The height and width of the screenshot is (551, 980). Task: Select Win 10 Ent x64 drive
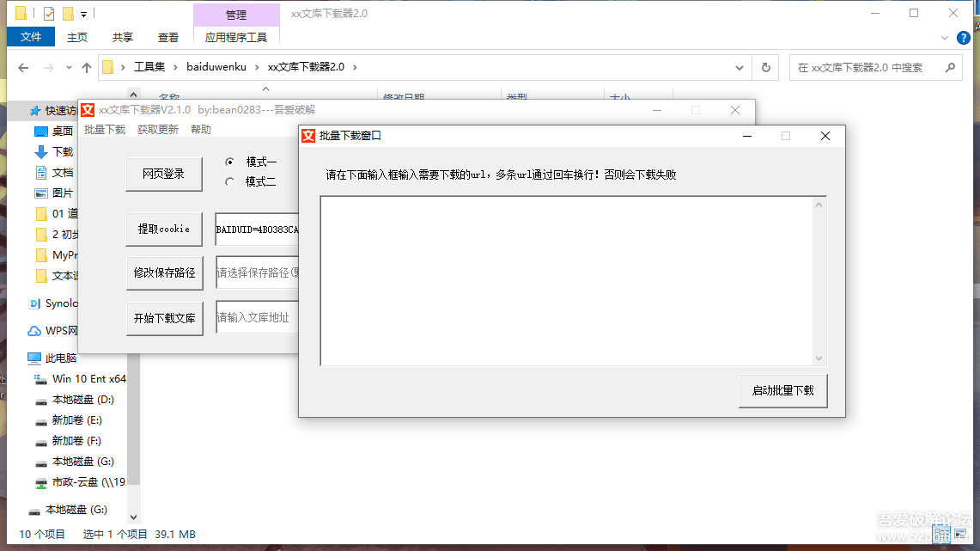coord(88,378)
